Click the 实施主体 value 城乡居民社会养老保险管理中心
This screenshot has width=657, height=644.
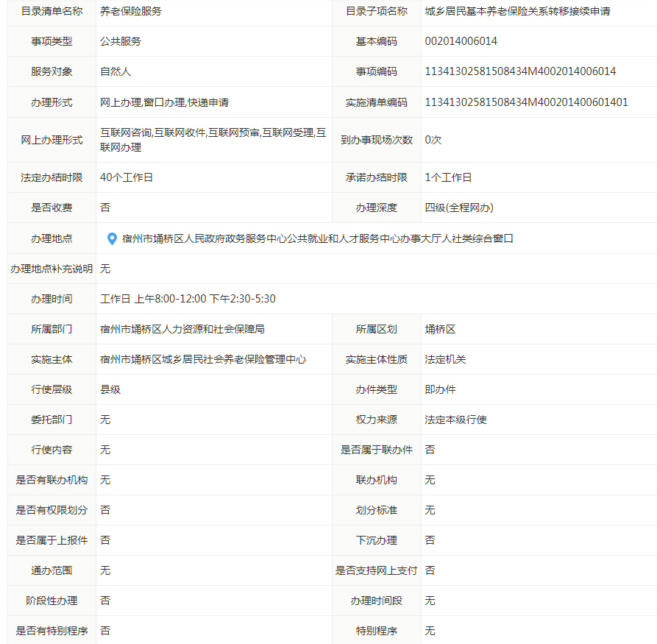tap(203, 359)
